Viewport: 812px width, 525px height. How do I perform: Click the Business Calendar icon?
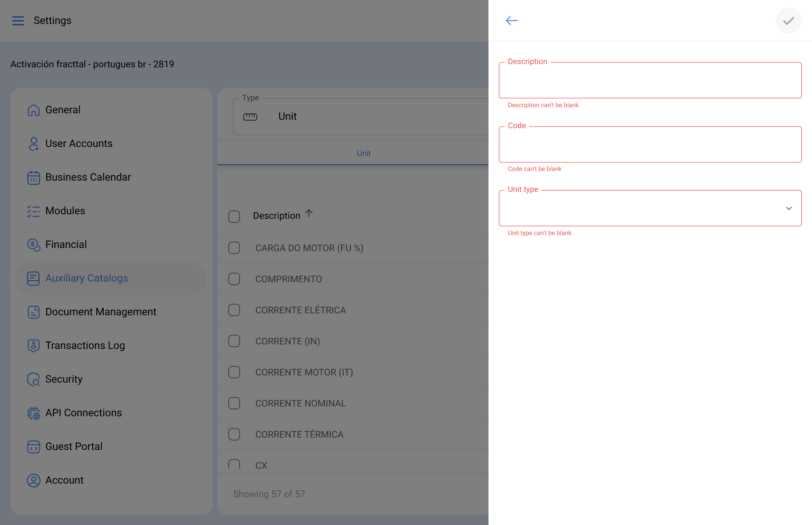pos(33,178)
